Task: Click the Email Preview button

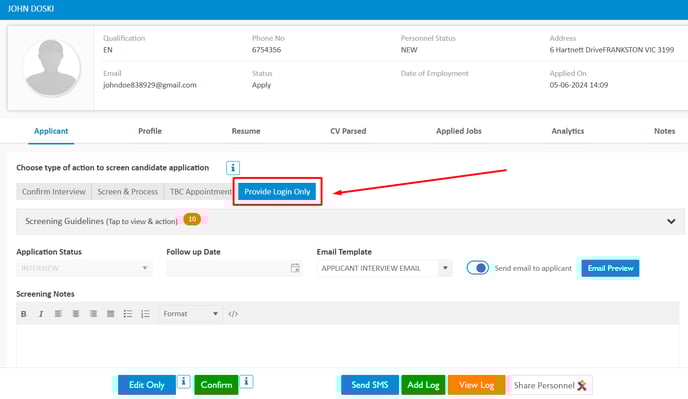Action: [610, 268]
